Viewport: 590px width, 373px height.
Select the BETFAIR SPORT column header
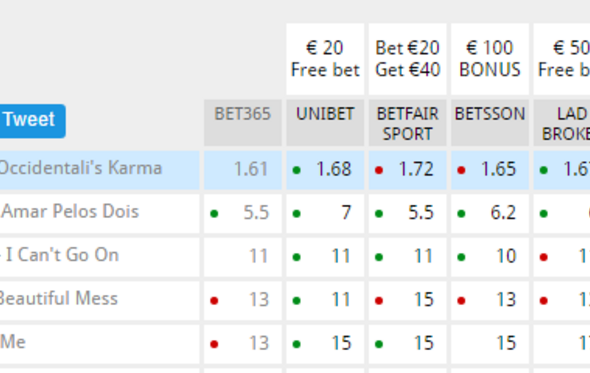(408, 123)
